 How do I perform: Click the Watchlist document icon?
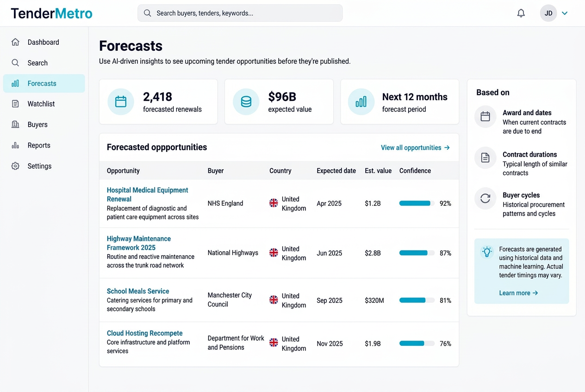point(15,104)
